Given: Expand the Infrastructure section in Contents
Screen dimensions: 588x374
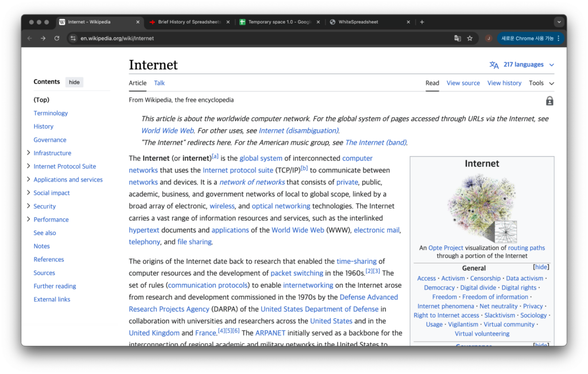Looking at the screenshot, I should tap(28, 153).
